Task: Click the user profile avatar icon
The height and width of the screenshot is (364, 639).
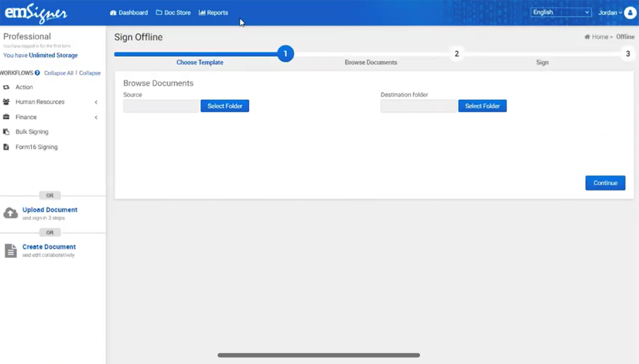Action: click(629, 13)
